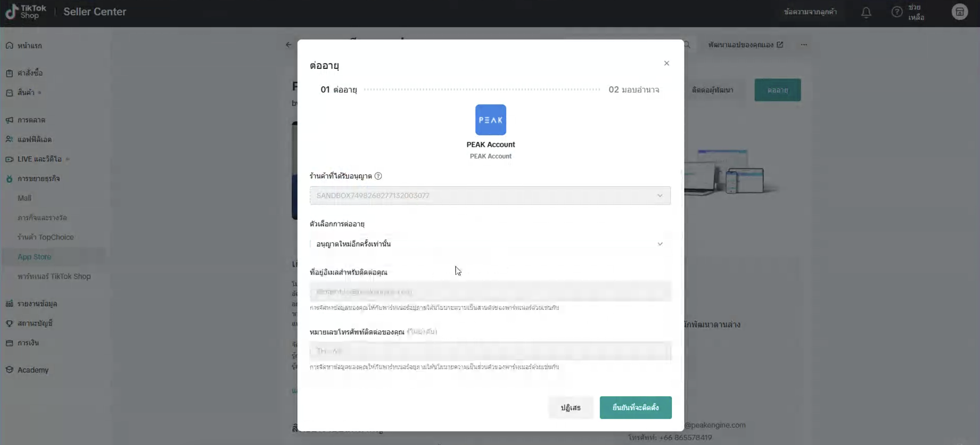980x445 pixels.
Task: Click the ต่ออายุ button behind the dialog
Action: (x=777, y=90)
